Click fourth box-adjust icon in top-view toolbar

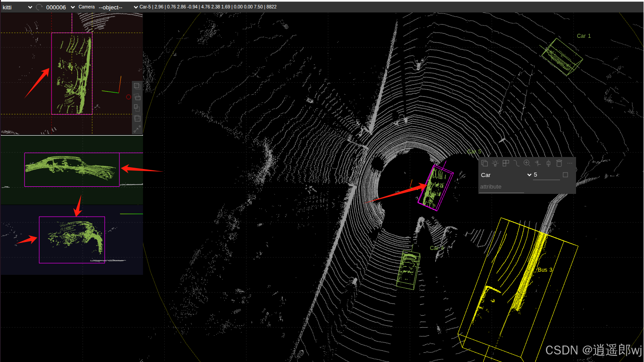coord(137,118)
